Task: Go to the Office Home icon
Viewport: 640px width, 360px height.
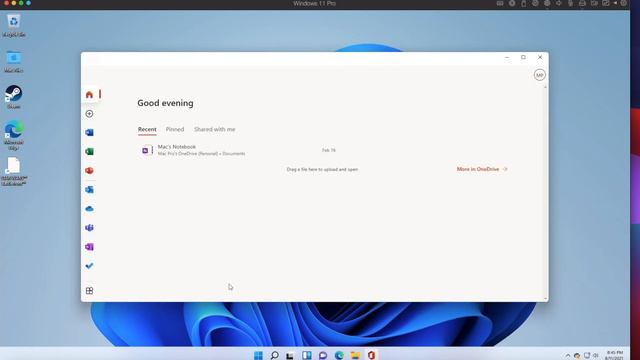Action: 89,95
